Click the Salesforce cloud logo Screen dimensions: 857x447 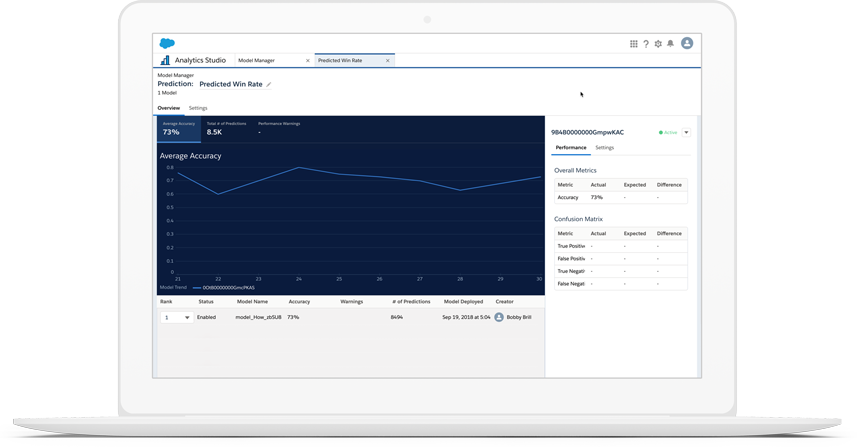pos(167,43)
